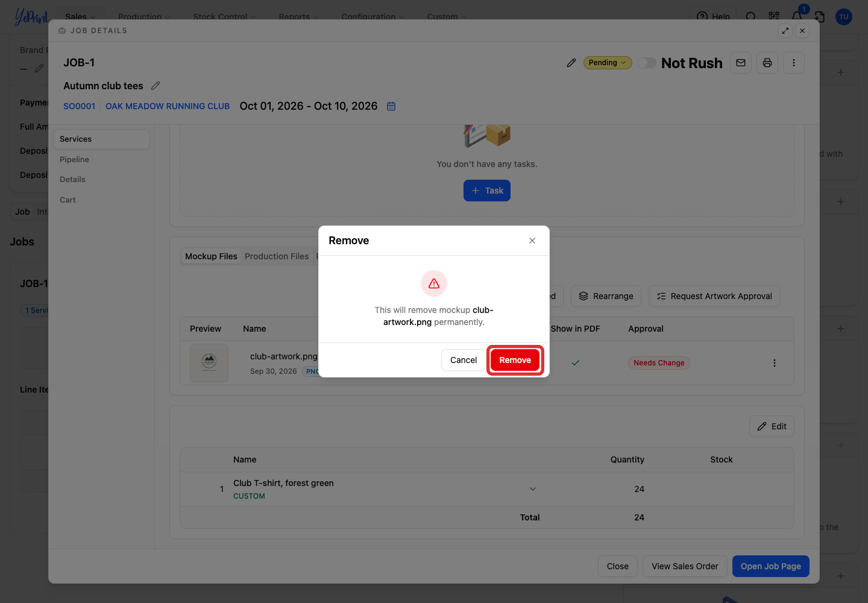Open the Pending status dropdown

608,63
